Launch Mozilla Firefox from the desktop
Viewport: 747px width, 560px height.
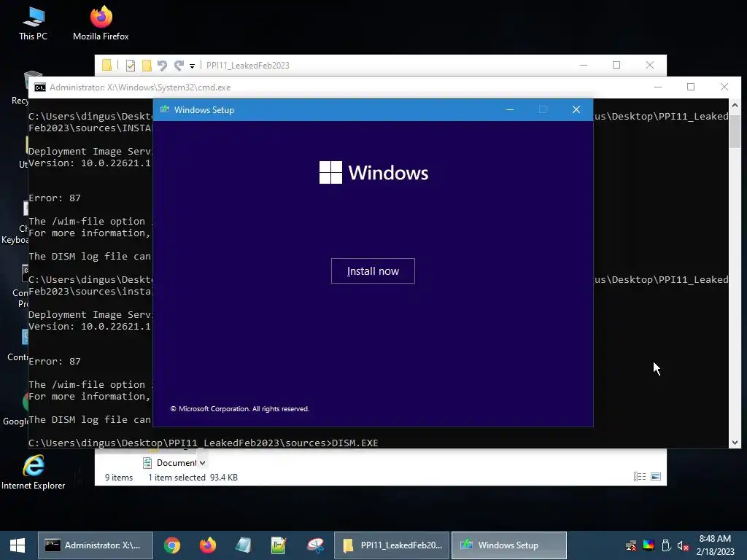coord(101,23)
